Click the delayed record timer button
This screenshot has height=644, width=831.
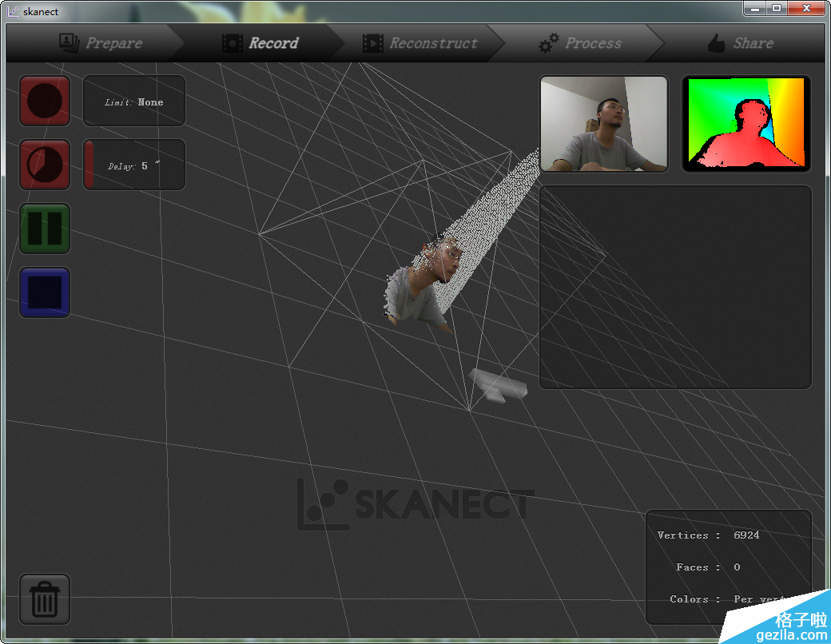pyautogui.click(x=45, y=165)
